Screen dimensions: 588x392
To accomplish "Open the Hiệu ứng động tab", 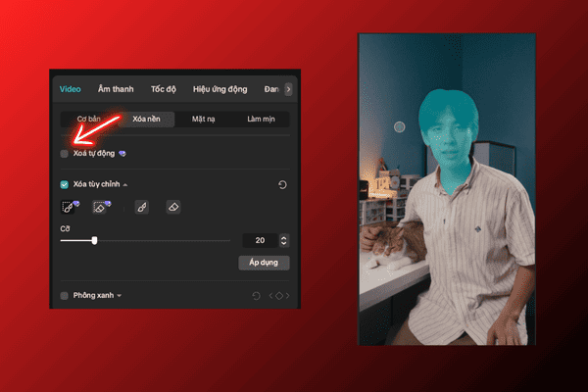I will 220,88.
